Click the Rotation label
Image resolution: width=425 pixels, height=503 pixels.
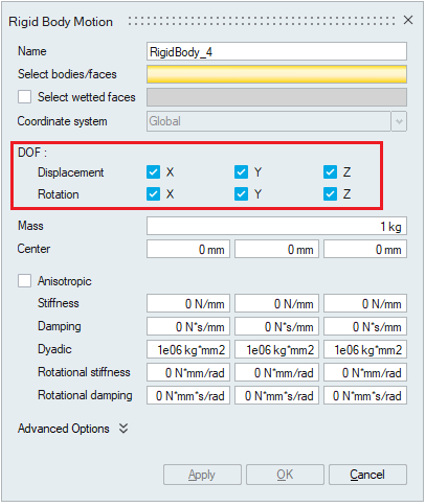(58, 194)
